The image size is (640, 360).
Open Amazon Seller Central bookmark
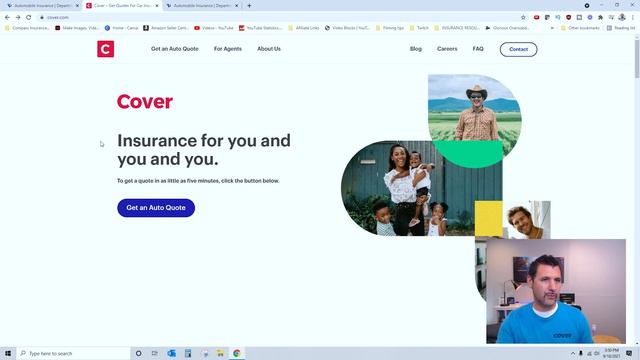coord(166,28)
